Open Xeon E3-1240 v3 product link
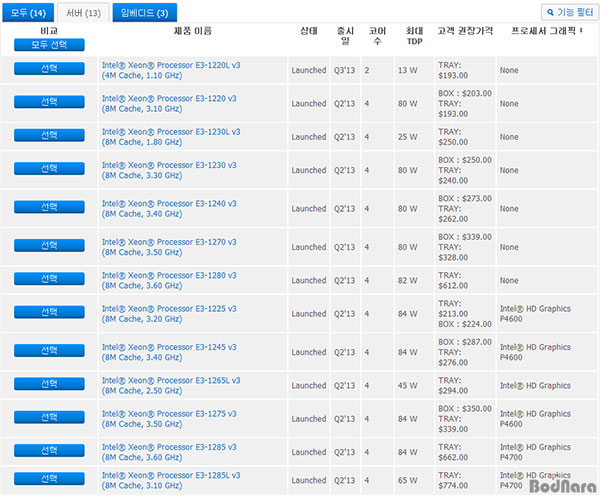 tap(169, 209)
